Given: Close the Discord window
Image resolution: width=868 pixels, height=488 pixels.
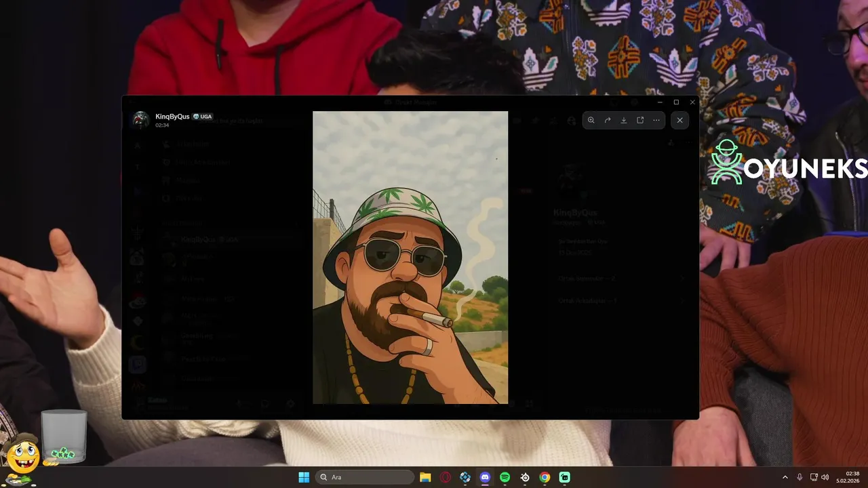Looking at the screenshot, I should pos(692,102).
